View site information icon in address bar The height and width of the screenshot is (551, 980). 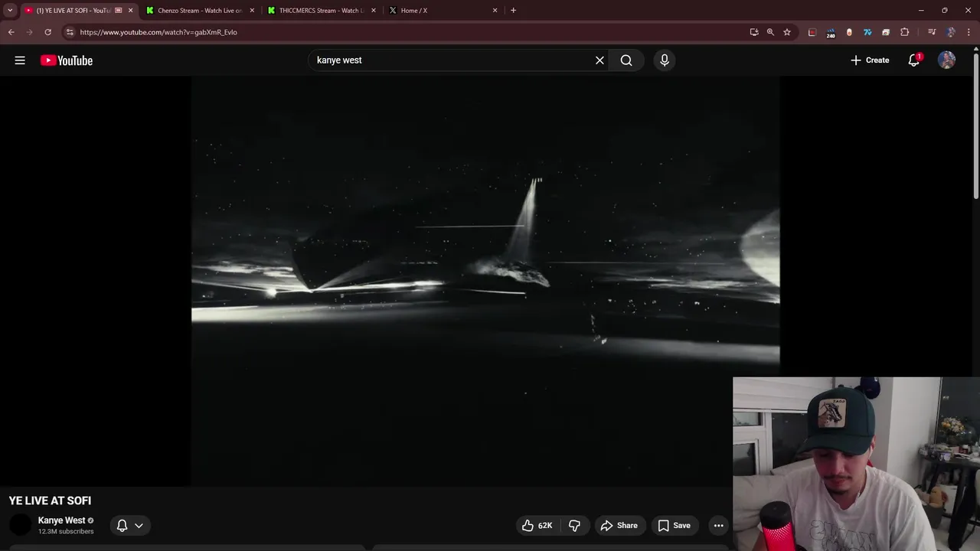click(70, 32)
